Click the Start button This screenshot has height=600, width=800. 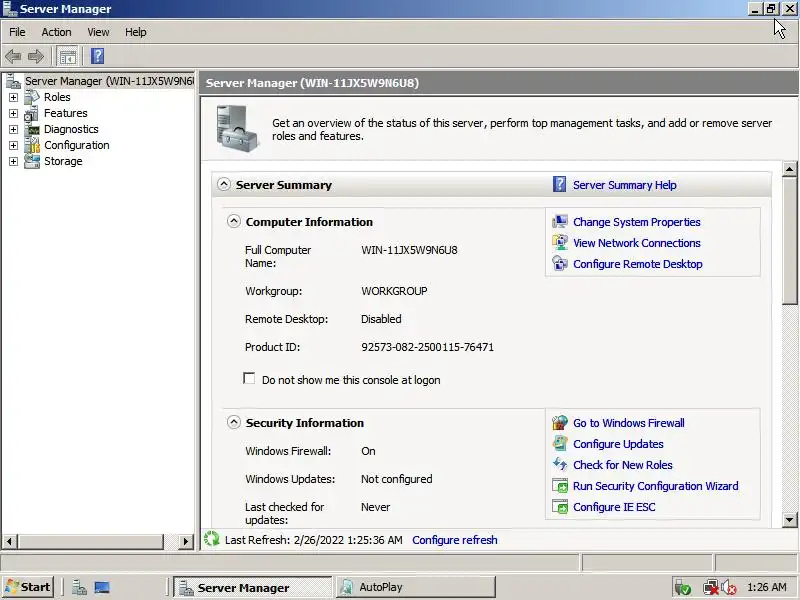[28, 587]
